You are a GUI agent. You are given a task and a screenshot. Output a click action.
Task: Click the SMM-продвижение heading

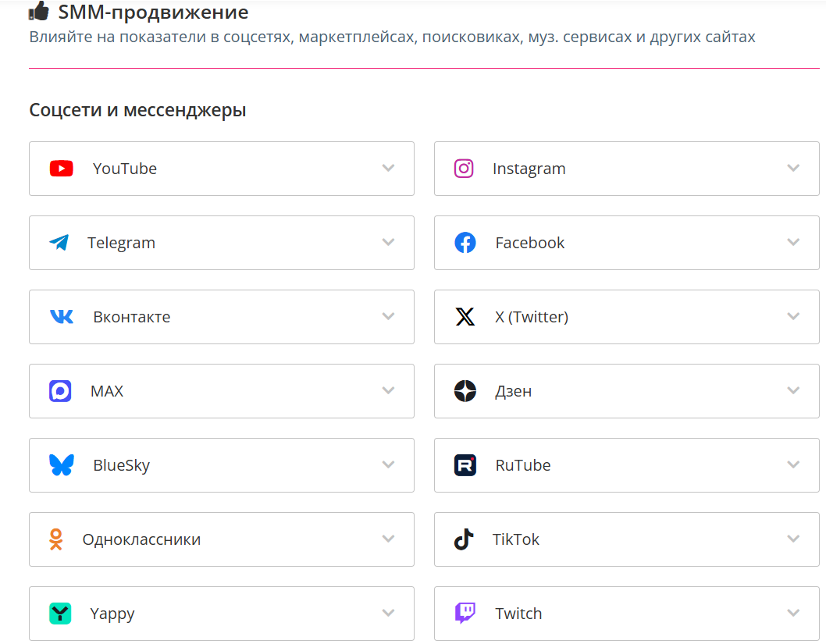[153, 12]
